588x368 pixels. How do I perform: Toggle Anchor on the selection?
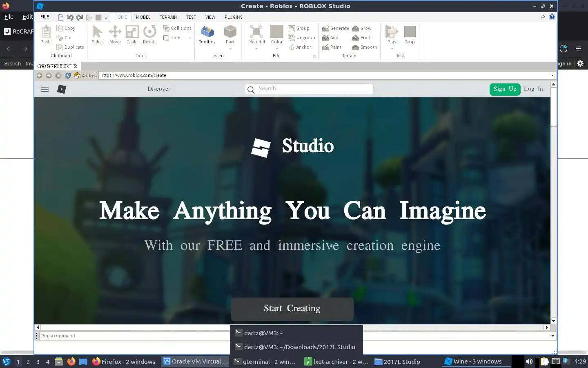click(x=300, y=47)
